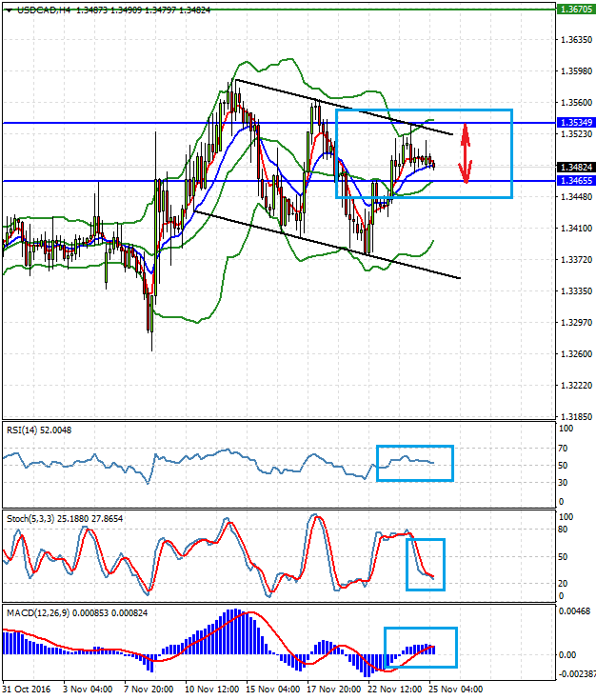Click the 1.34100 price axis label
Image resolution: width=596 pixels, height=700 pixels.
point(576,229)
